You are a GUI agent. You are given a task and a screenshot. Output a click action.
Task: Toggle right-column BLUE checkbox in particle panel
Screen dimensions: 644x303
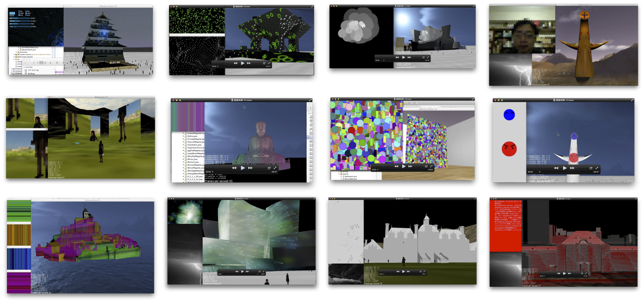(26, 15)
